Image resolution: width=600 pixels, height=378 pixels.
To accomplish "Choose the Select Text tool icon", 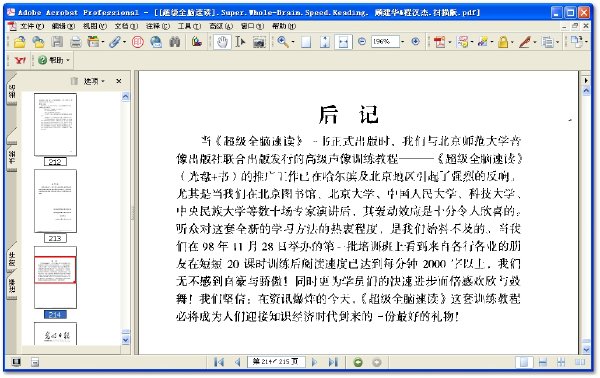I will click(240, 42).
